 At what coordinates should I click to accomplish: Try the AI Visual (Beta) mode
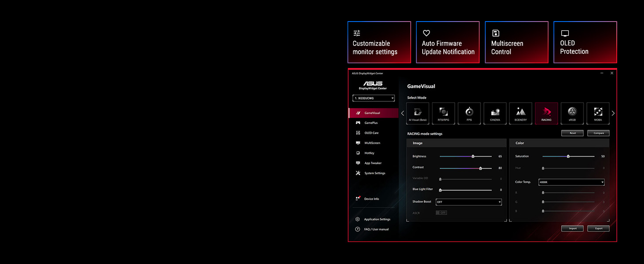417,113
